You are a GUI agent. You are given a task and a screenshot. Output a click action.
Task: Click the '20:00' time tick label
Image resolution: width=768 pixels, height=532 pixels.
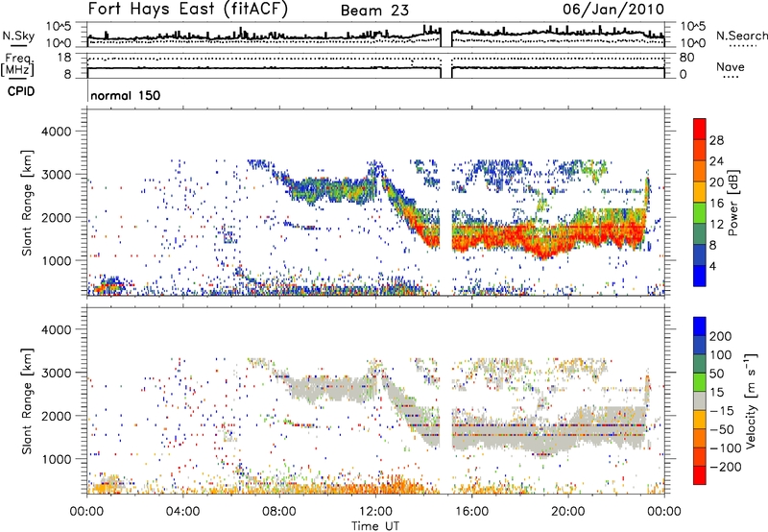click(x=567, y=512)
